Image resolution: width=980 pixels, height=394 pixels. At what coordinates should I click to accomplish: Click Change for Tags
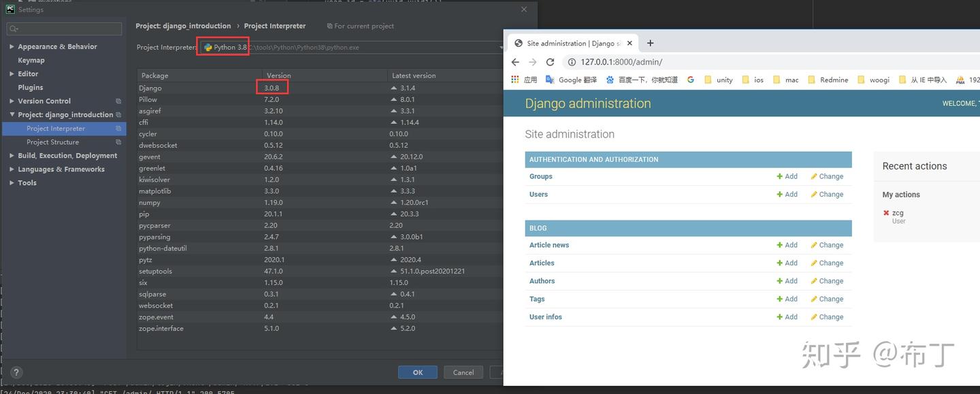[827, 299]
